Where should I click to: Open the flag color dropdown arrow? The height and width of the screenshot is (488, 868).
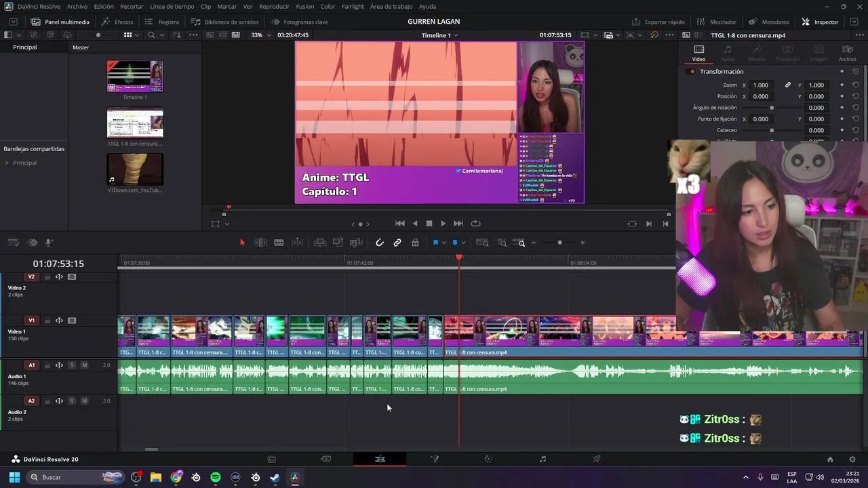click(x=443, y=243)
